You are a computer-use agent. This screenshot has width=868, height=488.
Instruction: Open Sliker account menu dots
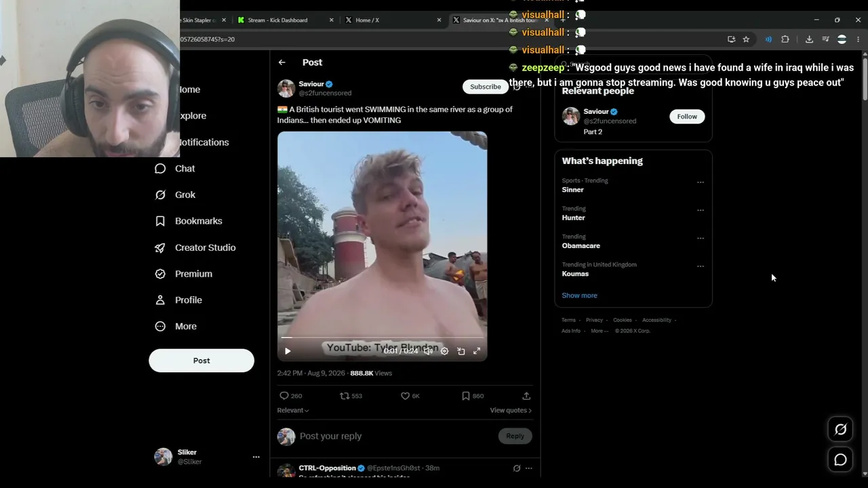(256, 457)
